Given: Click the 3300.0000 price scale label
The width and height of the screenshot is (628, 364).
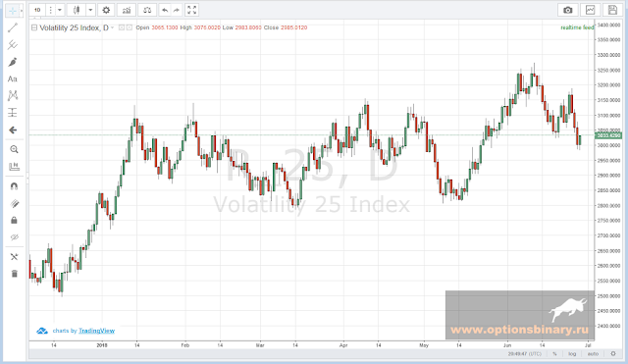Looking at the screenshot, I should click(608, 55).
